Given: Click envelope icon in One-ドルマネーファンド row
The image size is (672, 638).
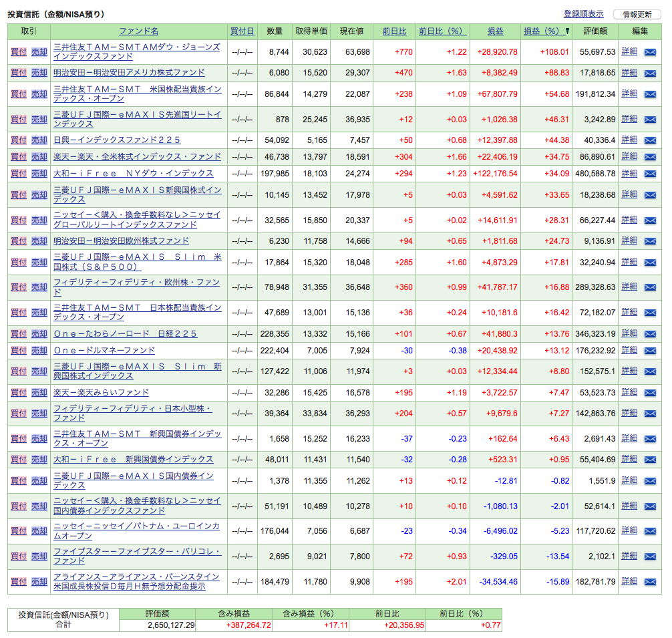Looking at the screenshot, I should [x=650, y=351].
